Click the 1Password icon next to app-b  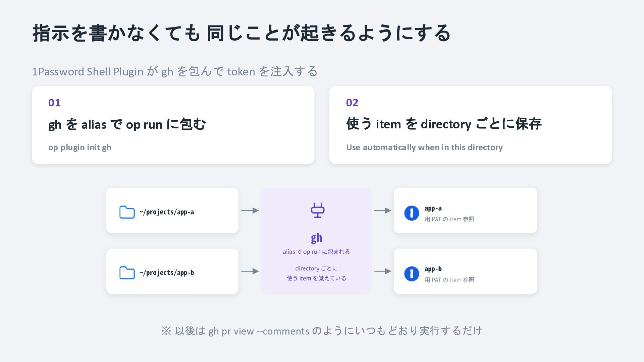click(x=412, y=274)
